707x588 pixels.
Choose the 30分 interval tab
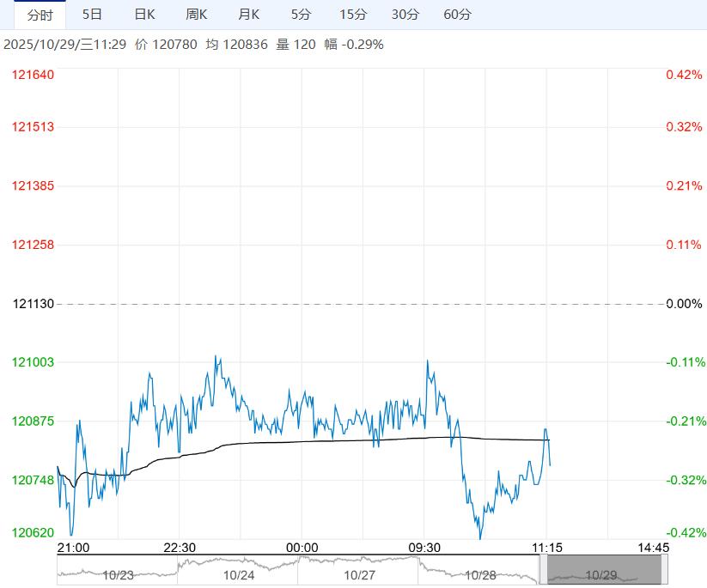(405, 15)
